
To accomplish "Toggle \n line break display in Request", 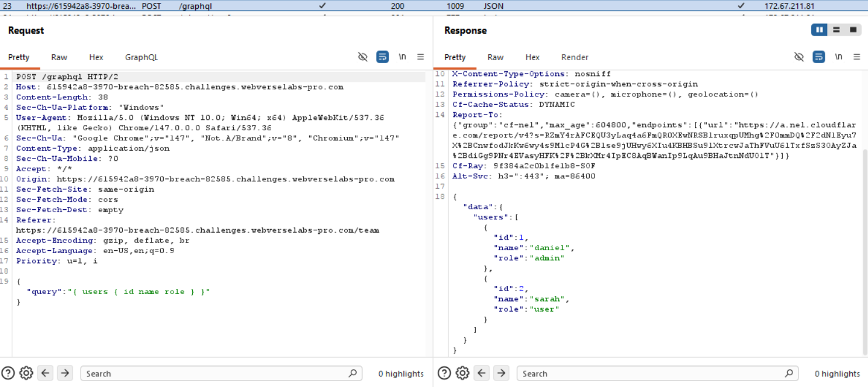I will coord(402,57).
